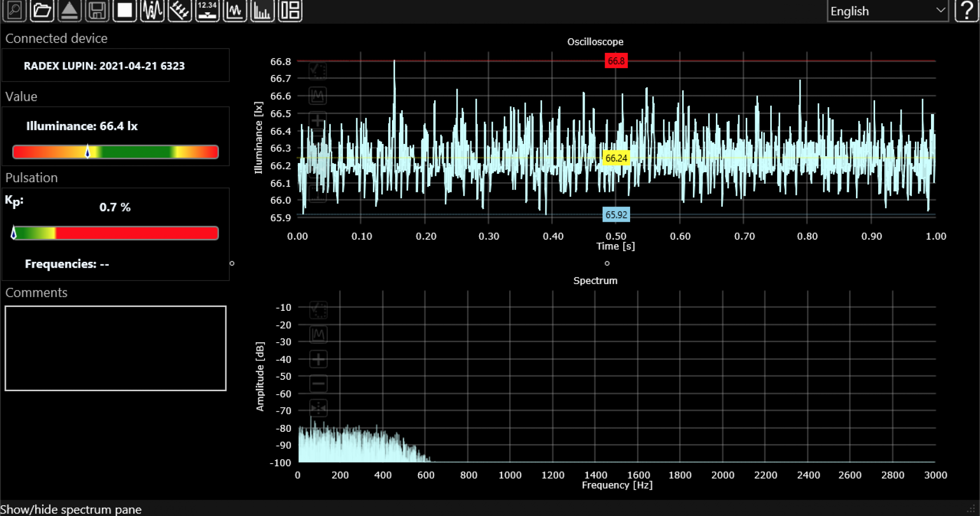Click the spectrum chart fit-to-center icon

click(318, 407)
